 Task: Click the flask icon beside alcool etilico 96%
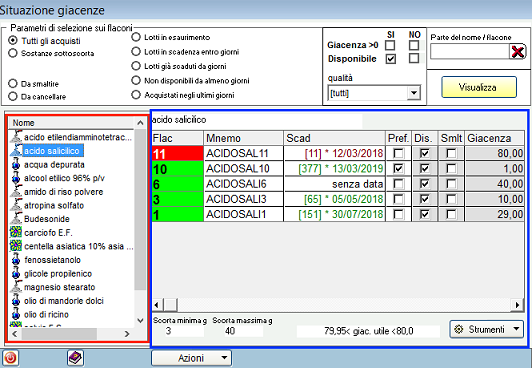point(16,178)
